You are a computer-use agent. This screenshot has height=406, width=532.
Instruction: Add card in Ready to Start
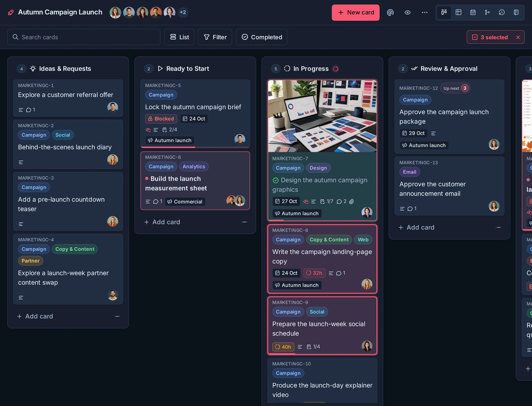162,222
